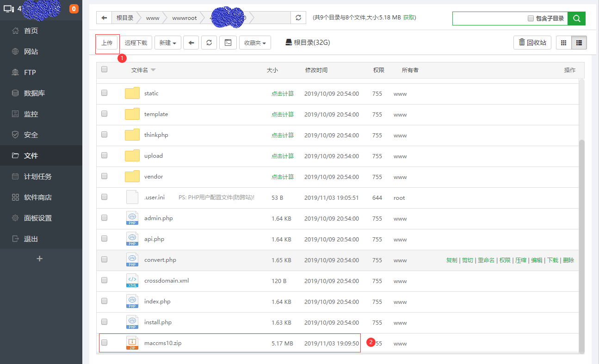Click 重命名 on convert.php row

pyautogui.click(x=486, y=260)
